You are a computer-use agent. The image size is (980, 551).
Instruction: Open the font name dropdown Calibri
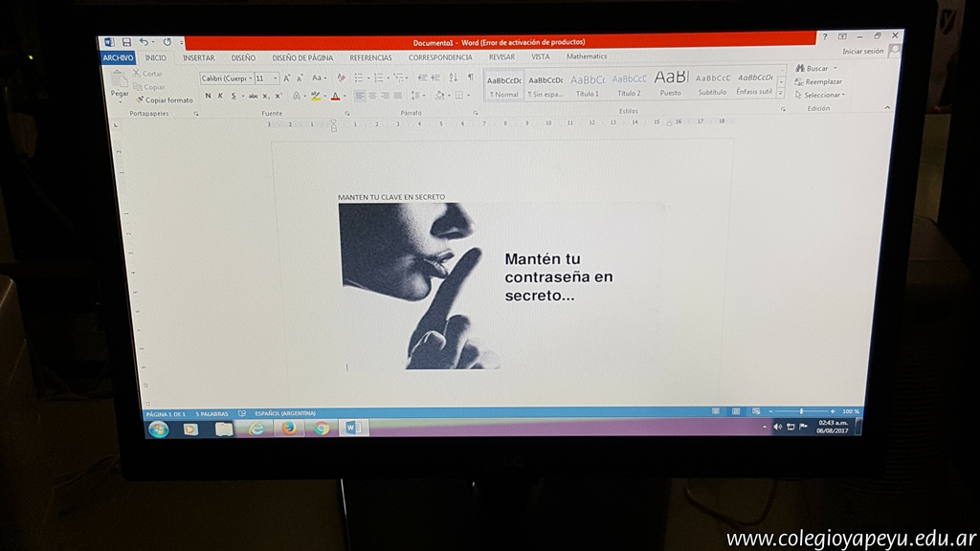tap(225, 78)
